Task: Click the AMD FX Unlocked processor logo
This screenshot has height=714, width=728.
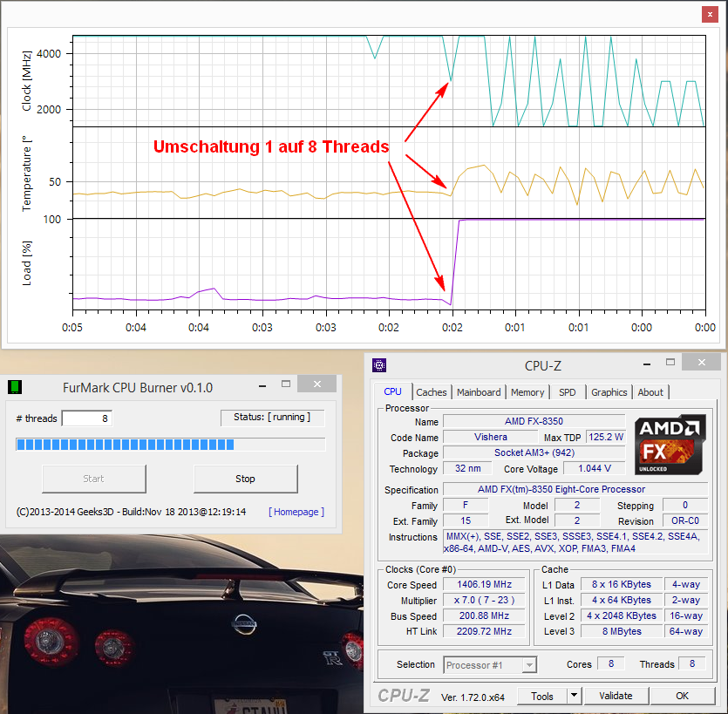Action: click(670, 445)
